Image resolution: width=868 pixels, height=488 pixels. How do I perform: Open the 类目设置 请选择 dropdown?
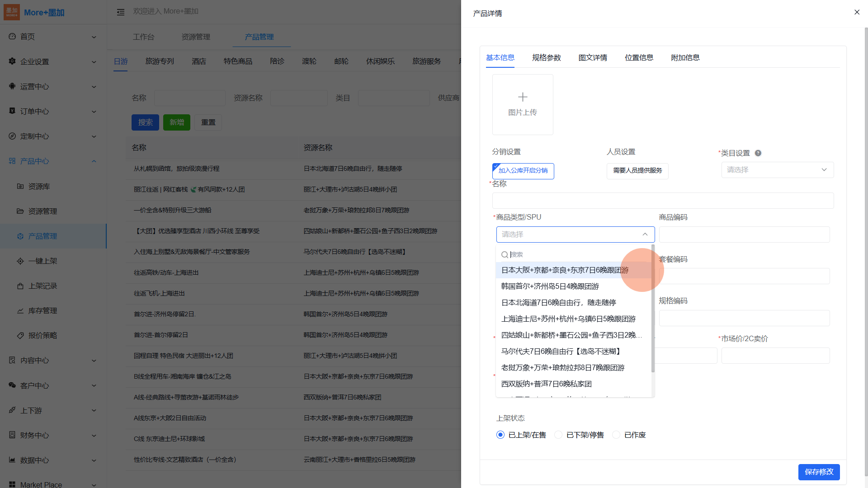tap(777, 170)
